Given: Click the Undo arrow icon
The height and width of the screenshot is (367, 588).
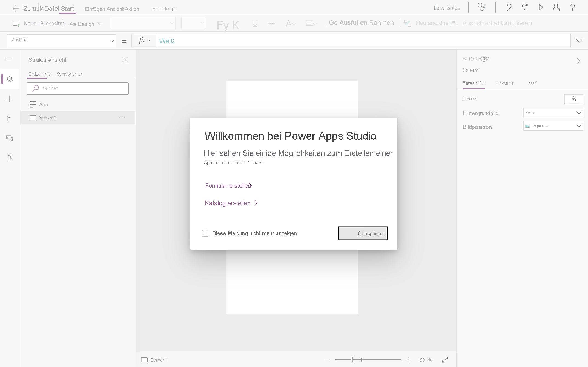Looking at the screenshot, I should click(509, 7).
